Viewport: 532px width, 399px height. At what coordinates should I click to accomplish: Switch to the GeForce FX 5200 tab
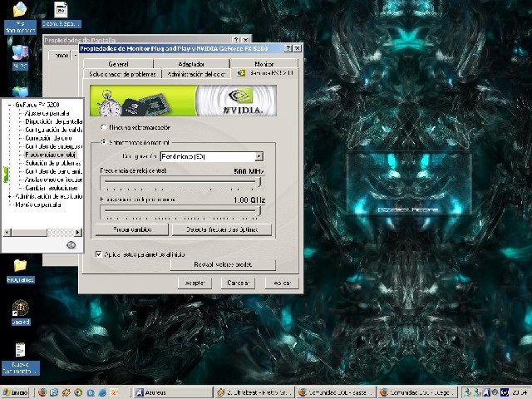click(x=266, y=73)
